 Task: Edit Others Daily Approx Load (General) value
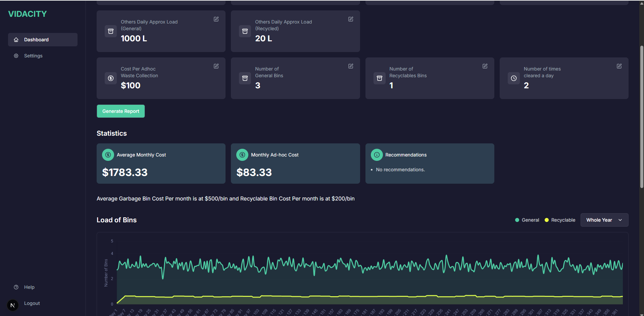click(216, 19)
